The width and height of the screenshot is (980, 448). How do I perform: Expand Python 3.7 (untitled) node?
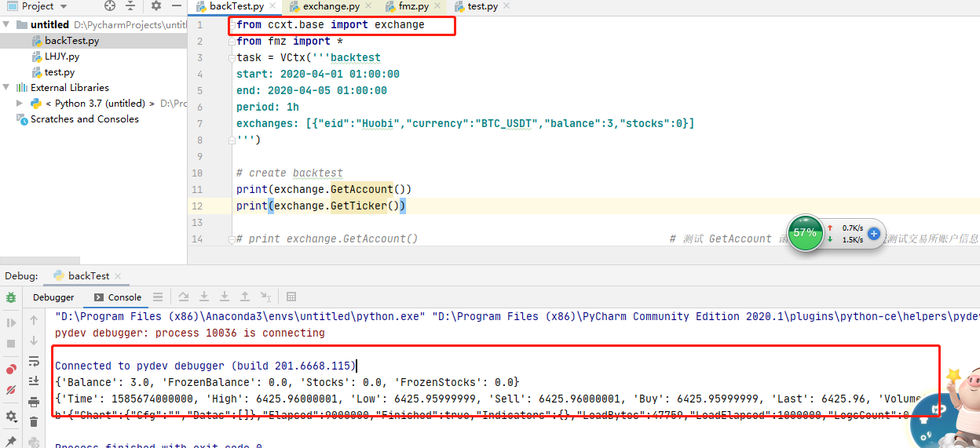[20, 103]
